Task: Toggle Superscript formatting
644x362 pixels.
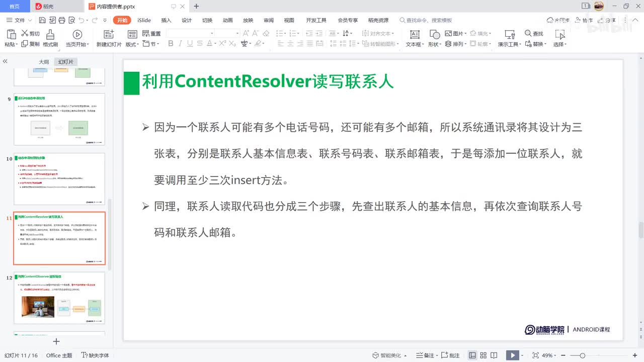Action: [x=222, y=44]
